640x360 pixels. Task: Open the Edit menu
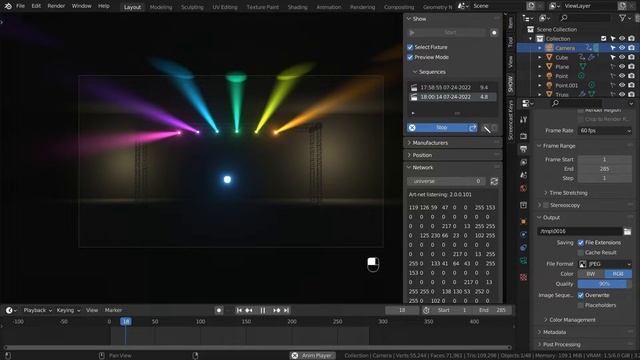coord(36,6)
